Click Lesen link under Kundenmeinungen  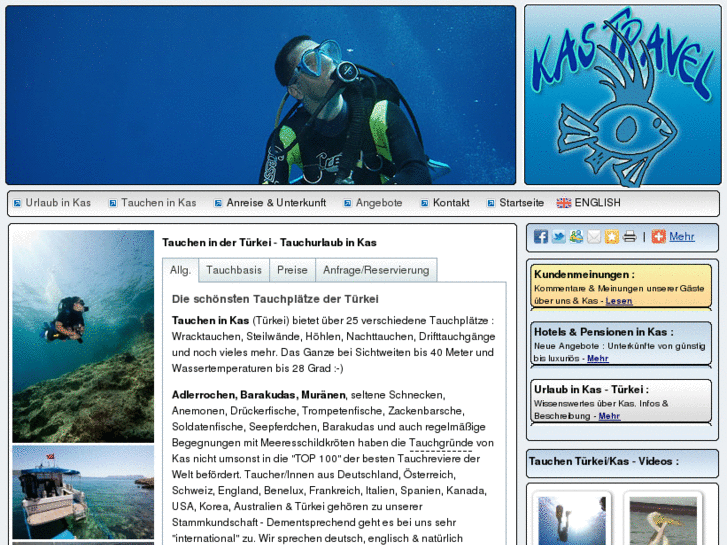[619, 301]
